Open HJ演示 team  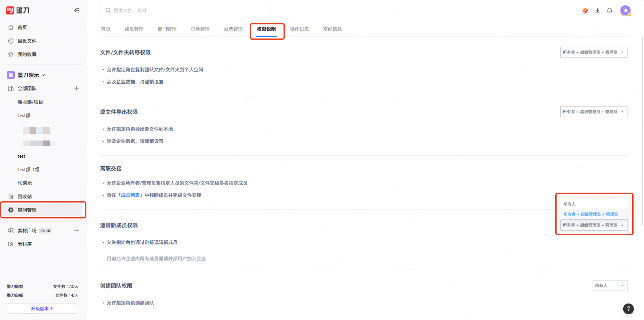(25, 183)
